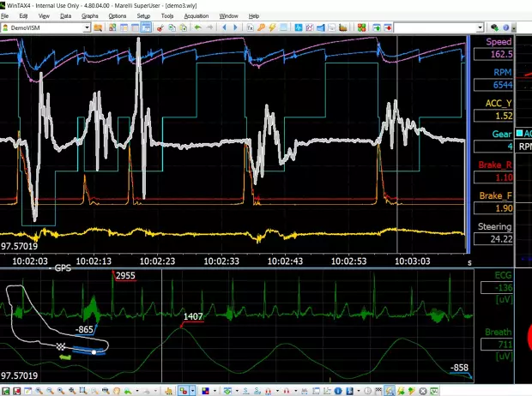This screenshot has width=532, height=396.
Task: Click the first magnifier zoom-in icon in bottom toolbar
Action: [39, 391]
